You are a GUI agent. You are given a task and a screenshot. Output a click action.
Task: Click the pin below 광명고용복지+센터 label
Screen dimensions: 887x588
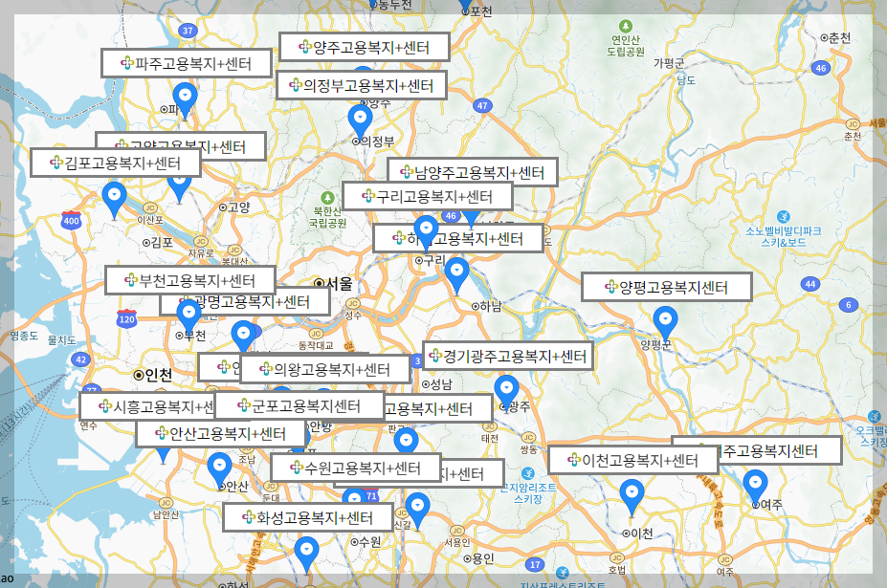point(244,337)
